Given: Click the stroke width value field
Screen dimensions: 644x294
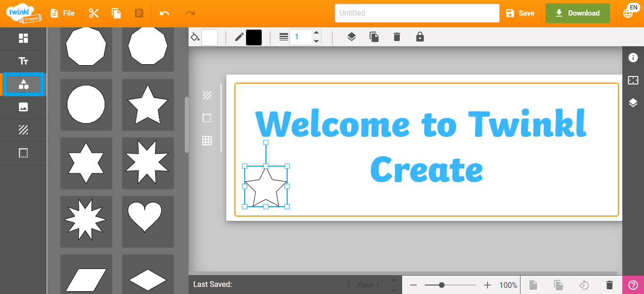Looking at the screenshot, I should 301,37.
